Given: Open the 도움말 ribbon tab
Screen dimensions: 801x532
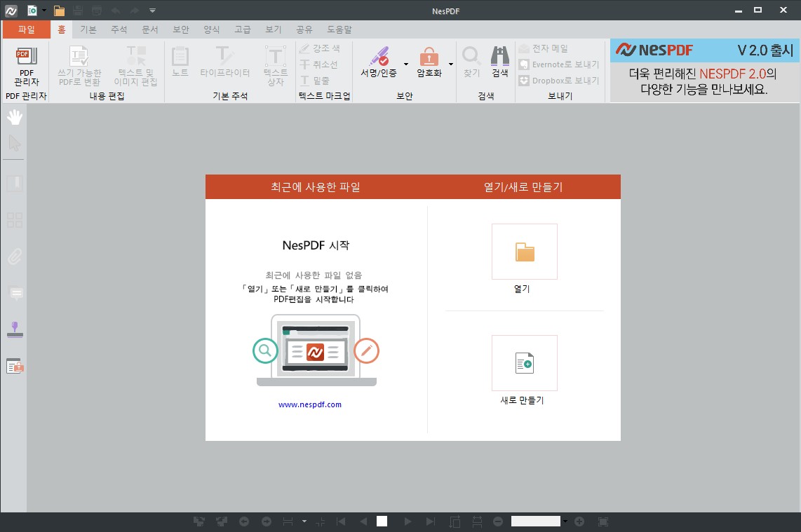Looking at the screenshot, I should click(339, 29).
